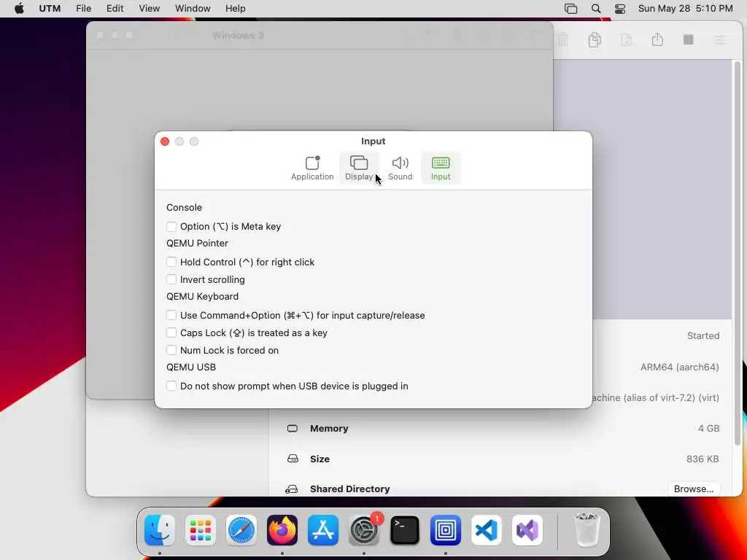This screenshot has height=560, width=747.
Task: Click the Memory row icon
Action: pos(293,429)
